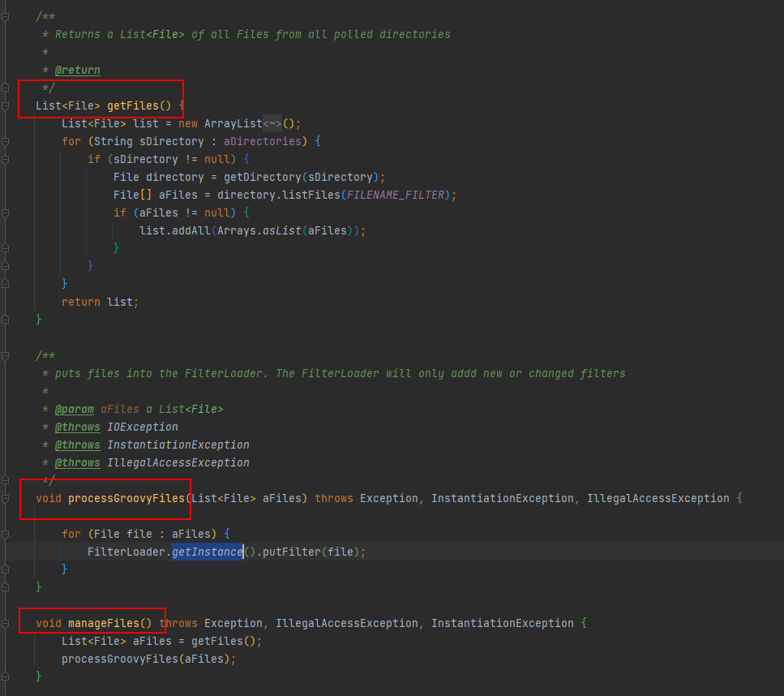The image size is (784, 696).
Task: Click the 'aFiles a List<File>' param description
Action: click(162, 410)
